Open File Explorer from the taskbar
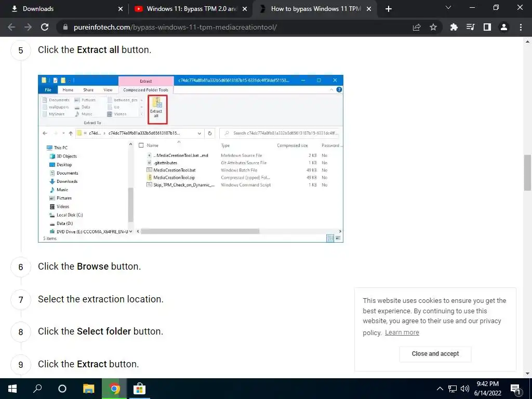The image size is (532, 399). [88, 389]
